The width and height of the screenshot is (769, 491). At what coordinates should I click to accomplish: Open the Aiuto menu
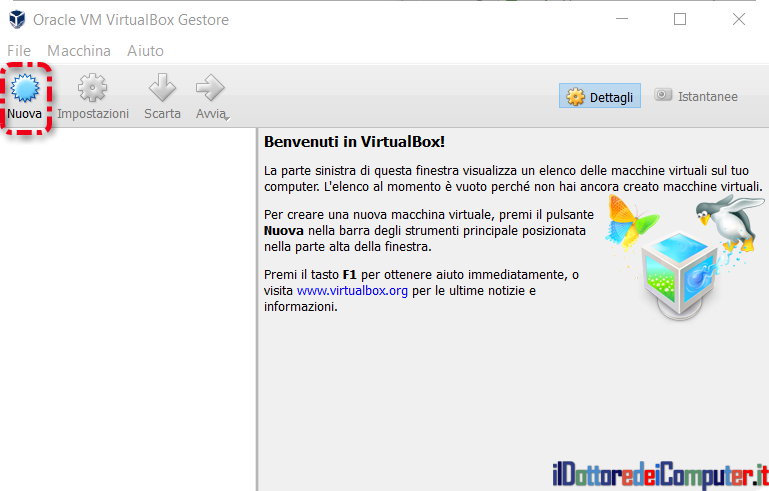(145, 51)
